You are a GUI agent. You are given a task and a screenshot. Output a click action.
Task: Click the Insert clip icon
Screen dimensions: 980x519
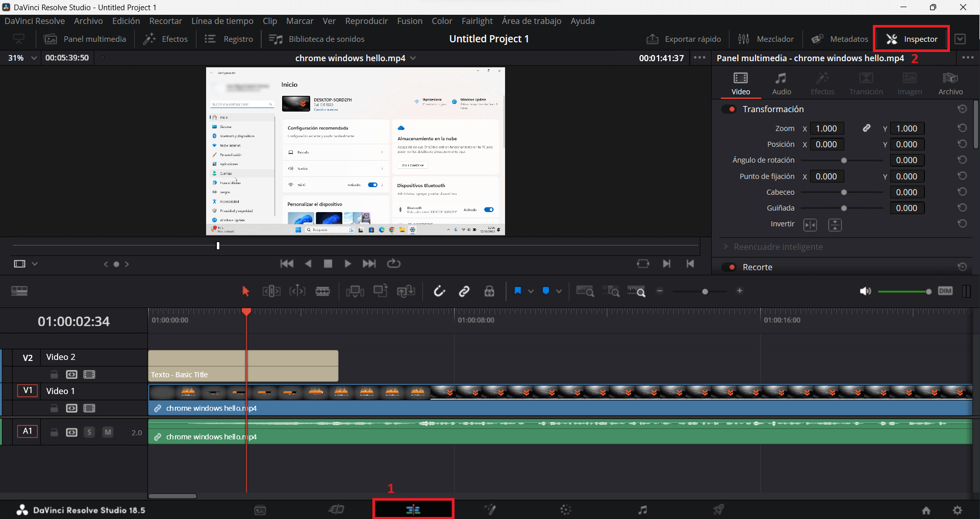pos(355,291)
